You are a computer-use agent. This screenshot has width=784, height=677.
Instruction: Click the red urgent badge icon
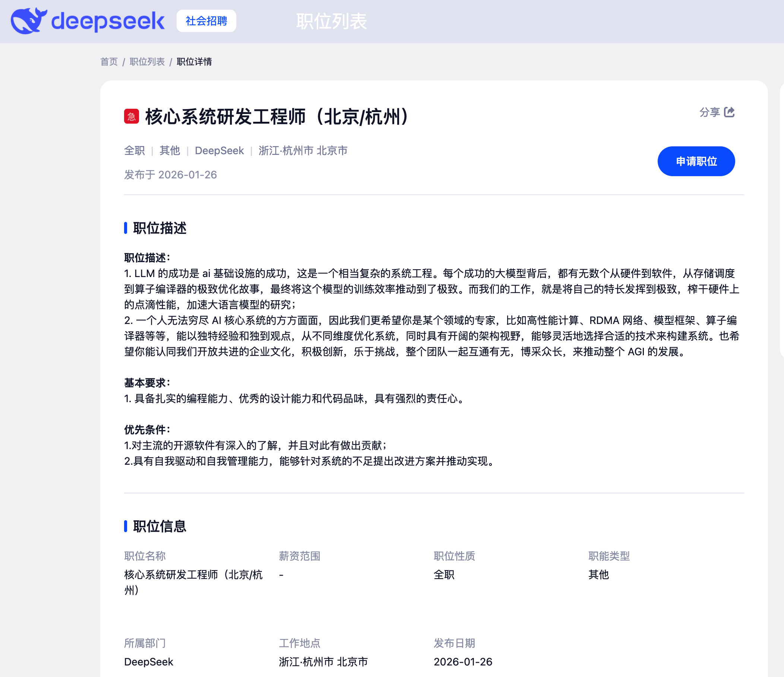131,117
